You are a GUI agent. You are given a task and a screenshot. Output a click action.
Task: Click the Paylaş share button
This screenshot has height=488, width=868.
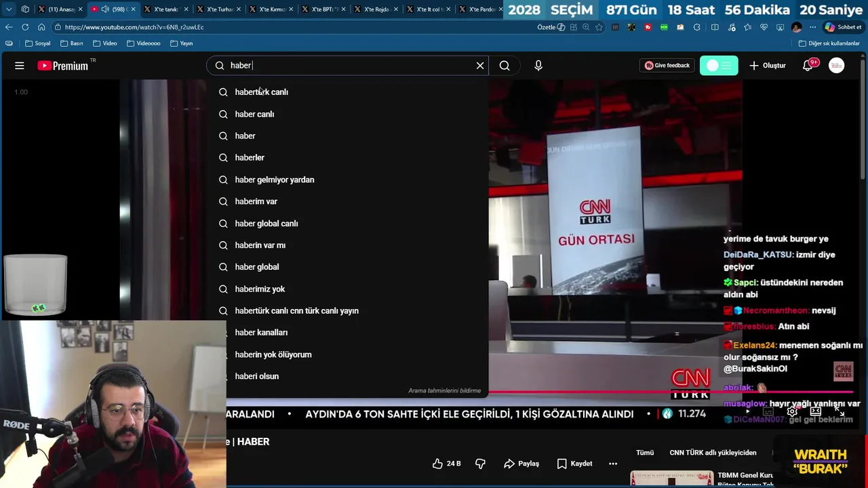(x=521, y=464)
